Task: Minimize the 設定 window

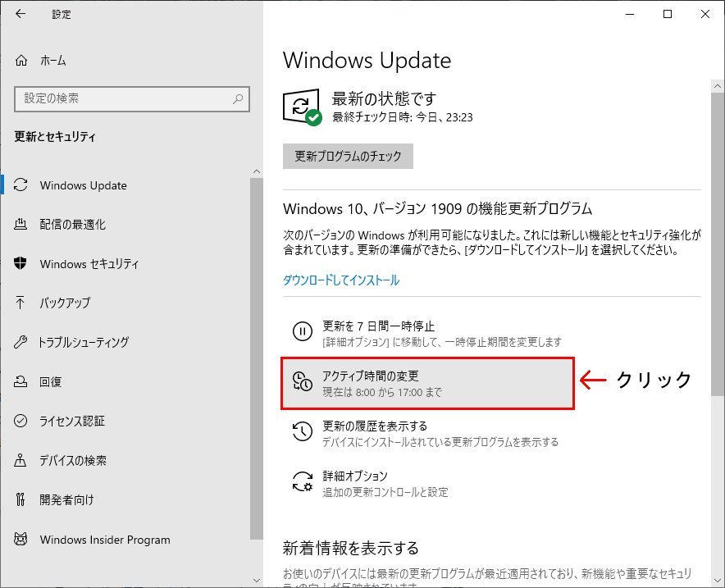Action: pos(630,14)
